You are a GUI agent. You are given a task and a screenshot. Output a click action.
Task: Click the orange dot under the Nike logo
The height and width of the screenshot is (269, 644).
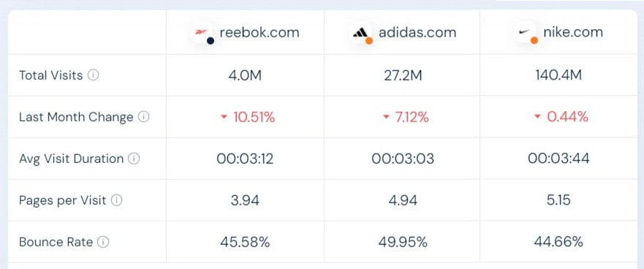click(x=534, y=40)
